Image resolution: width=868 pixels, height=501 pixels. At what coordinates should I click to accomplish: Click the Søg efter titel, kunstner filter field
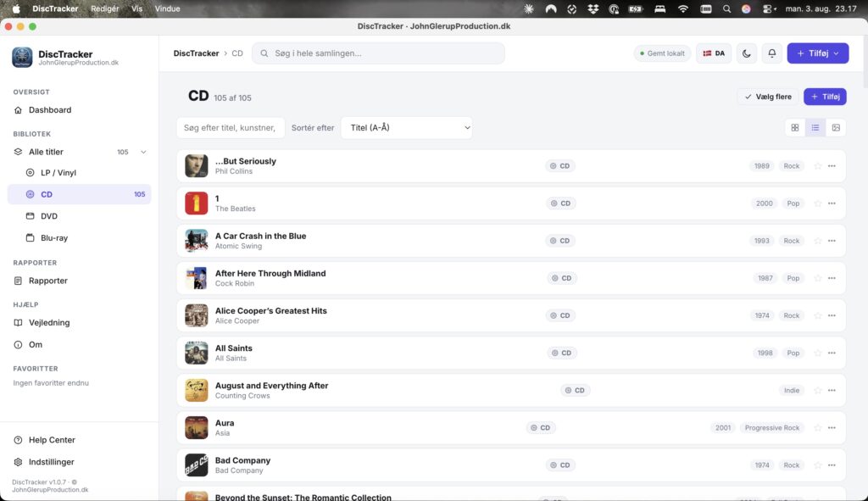point(231,128)
